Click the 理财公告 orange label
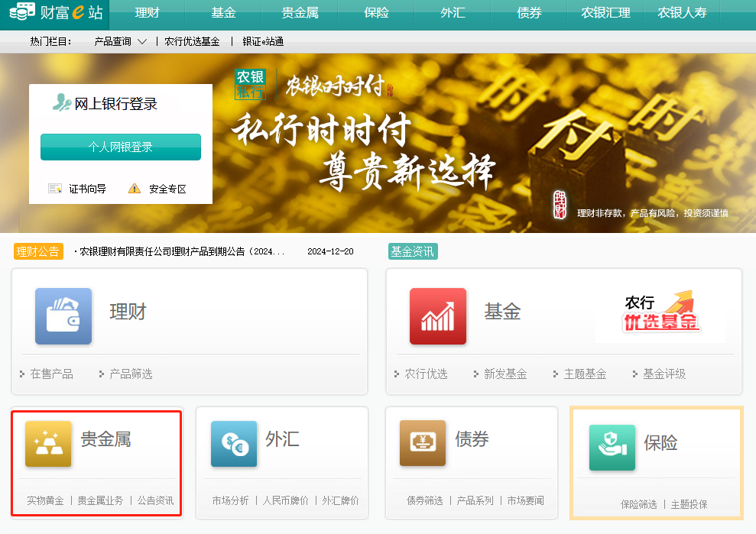756x534 pixels. [x=38, y=251]
